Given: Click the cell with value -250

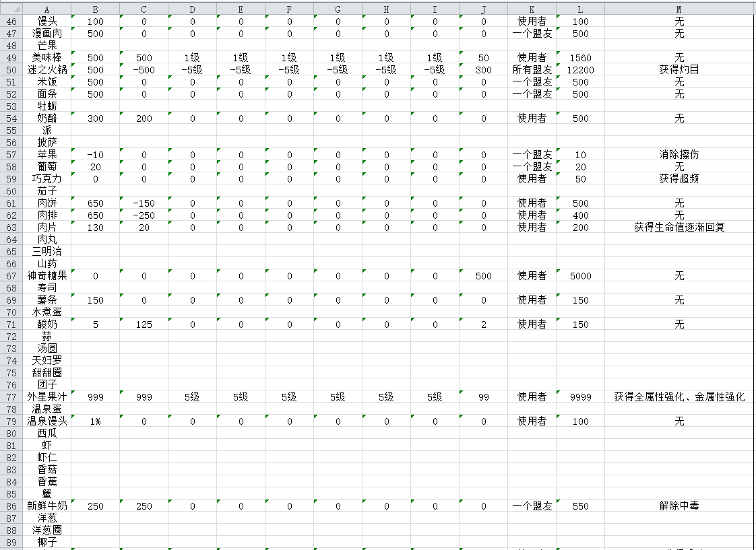Looking at the screenshot, I should pos(144,215).
